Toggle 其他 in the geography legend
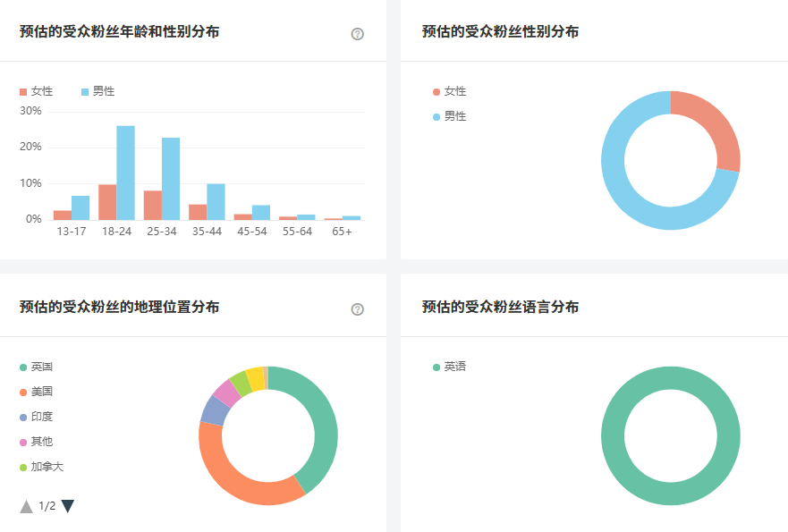 coord(37,442)
